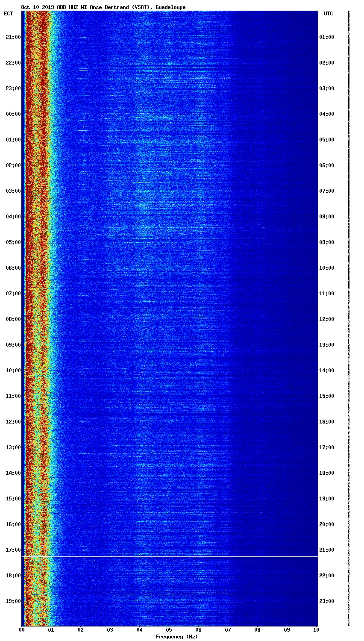Click the 15:00 UTC time label

327,396
